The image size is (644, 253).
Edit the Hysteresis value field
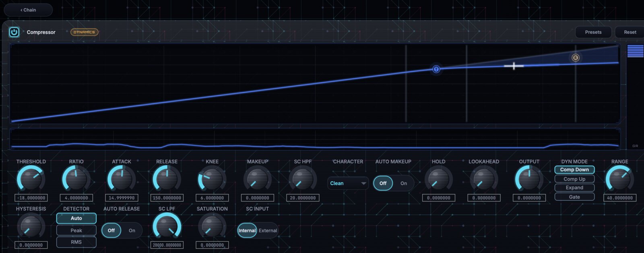click(x=31, y=245)
